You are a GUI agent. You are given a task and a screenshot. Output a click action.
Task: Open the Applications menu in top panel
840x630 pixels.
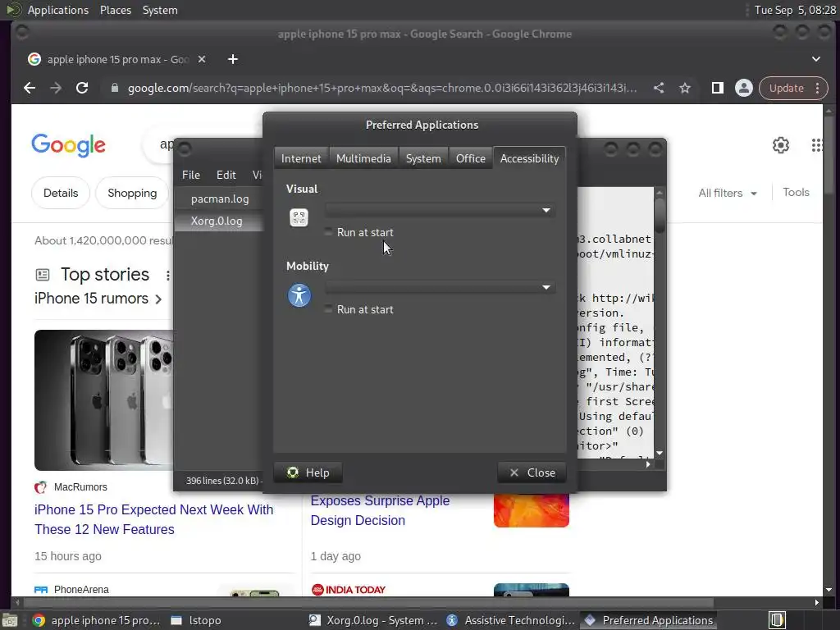(58, 10)
